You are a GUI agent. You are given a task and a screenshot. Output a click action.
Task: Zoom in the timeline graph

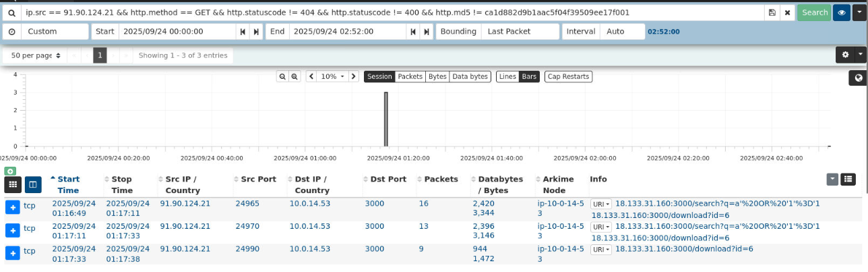(x=294, y=76)
